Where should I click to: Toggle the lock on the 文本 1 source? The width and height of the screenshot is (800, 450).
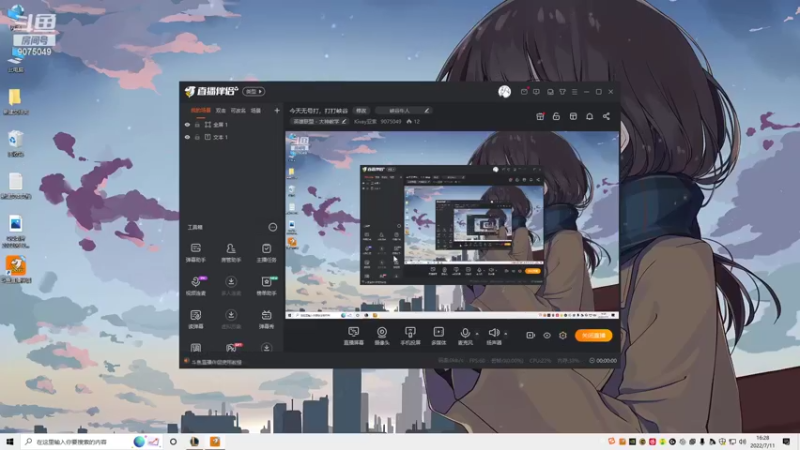[197, 137]
